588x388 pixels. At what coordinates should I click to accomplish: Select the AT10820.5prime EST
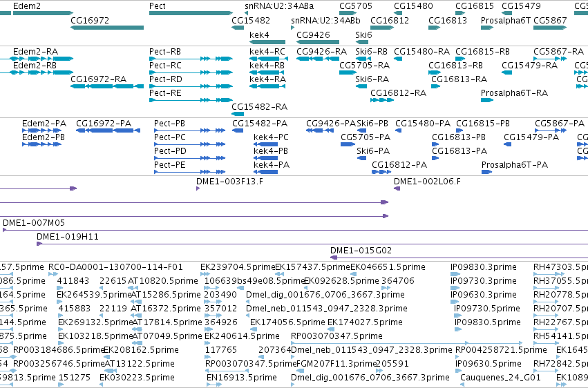coord(133,288)
